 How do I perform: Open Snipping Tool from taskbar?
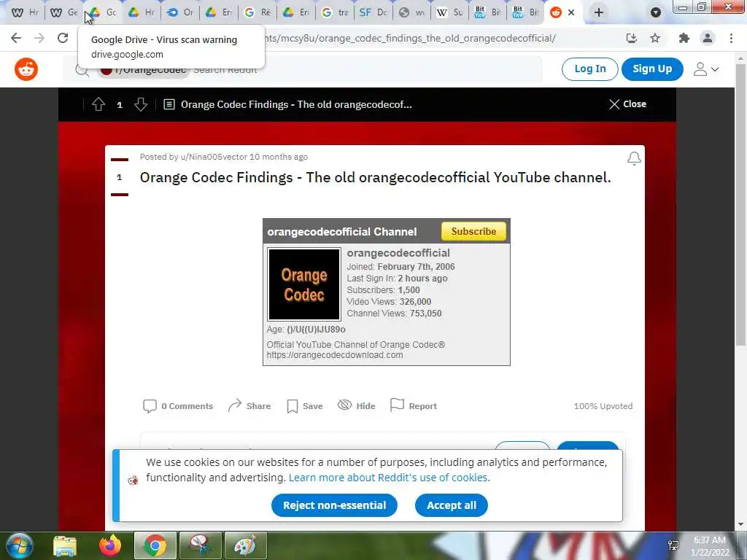point(201,545)
